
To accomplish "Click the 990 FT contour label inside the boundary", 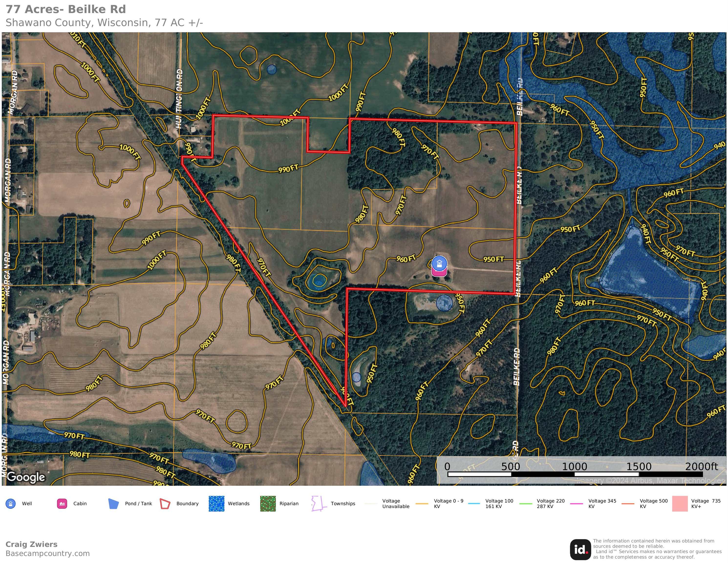I will click(x=288, y=169).
